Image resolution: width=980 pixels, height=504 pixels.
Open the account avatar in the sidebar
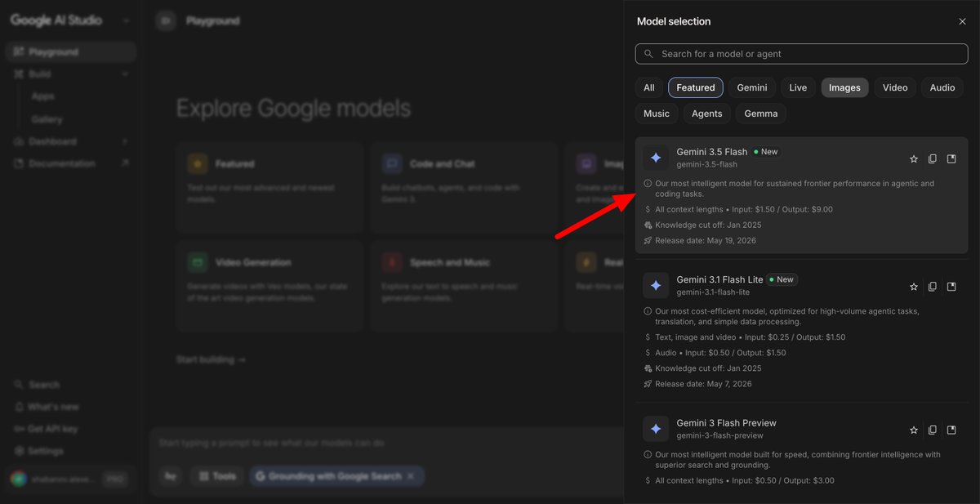(20, 479)
